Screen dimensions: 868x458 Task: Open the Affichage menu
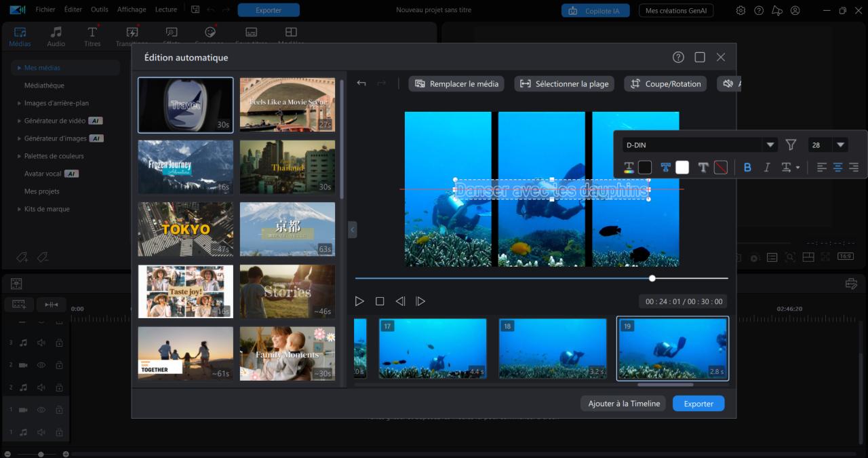[132, 9]
